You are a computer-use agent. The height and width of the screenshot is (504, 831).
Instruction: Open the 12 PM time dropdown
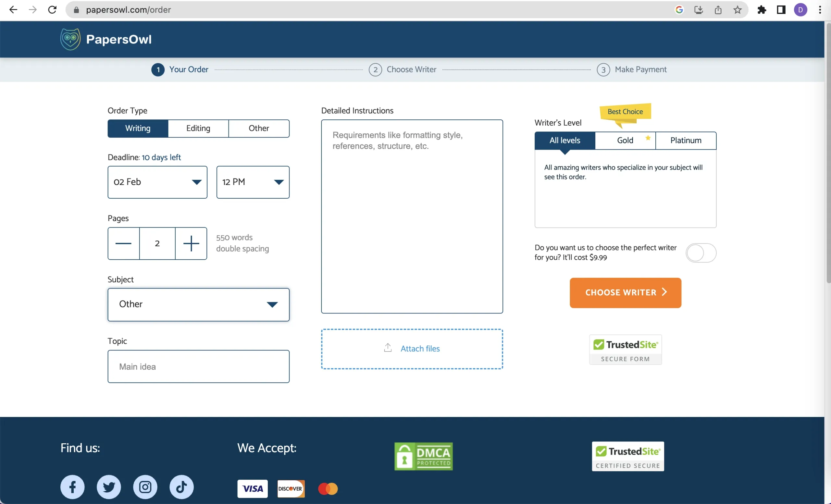click(253, 182)
